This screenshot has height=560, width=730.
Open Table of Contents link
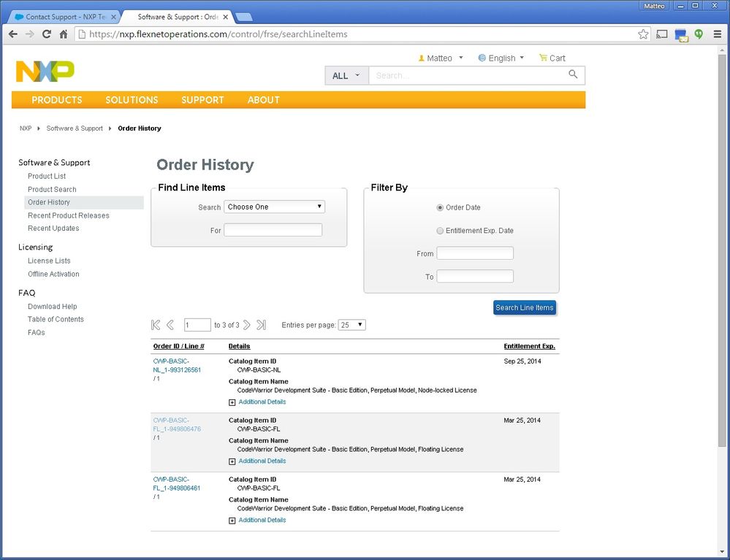coord(56,319)
